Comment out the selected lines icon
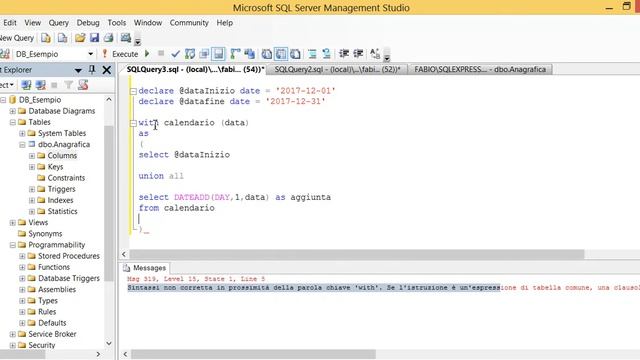The height and width of the screenshot is (360, 640). point(312,54)
